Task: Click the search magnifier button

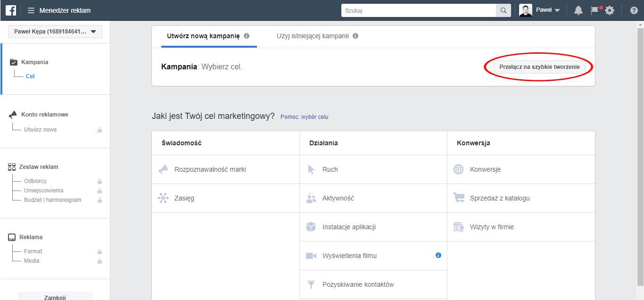Action: (503, 10)
